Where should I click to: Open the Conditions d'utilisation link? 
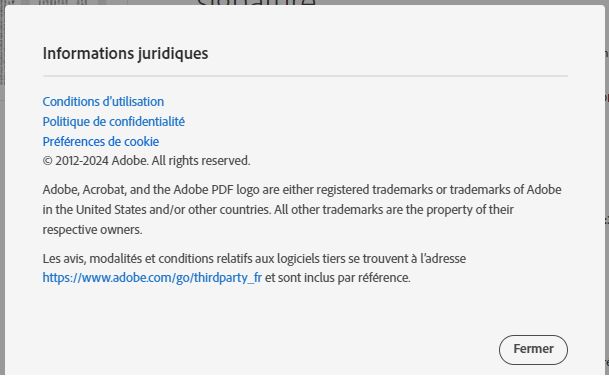(103, 102)
